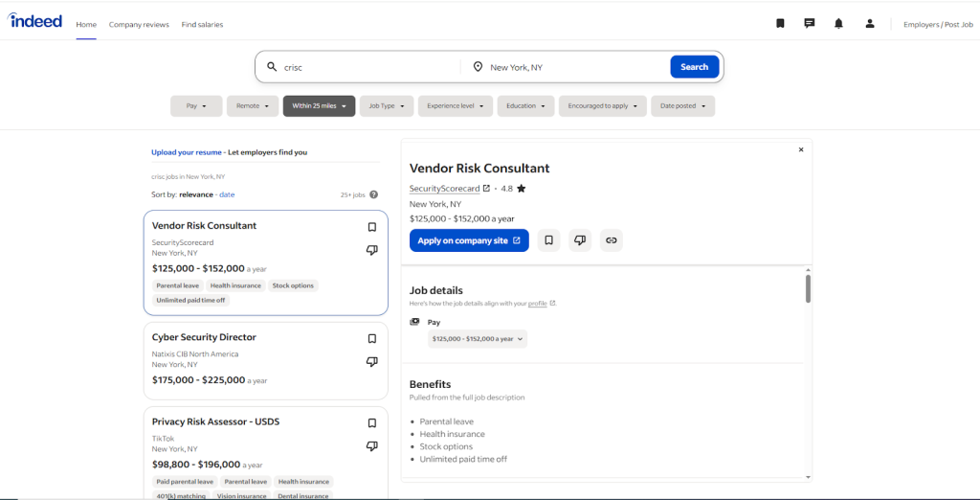Save job button in details panel

548,240
